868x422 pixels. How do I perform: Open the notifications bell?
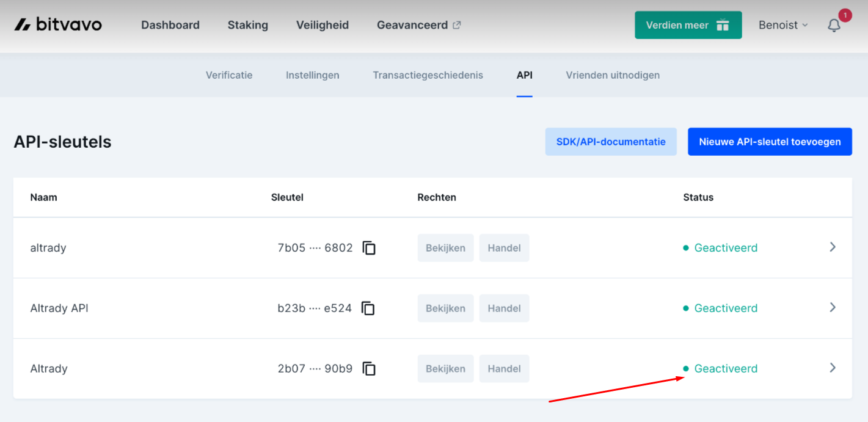[834, 26]
